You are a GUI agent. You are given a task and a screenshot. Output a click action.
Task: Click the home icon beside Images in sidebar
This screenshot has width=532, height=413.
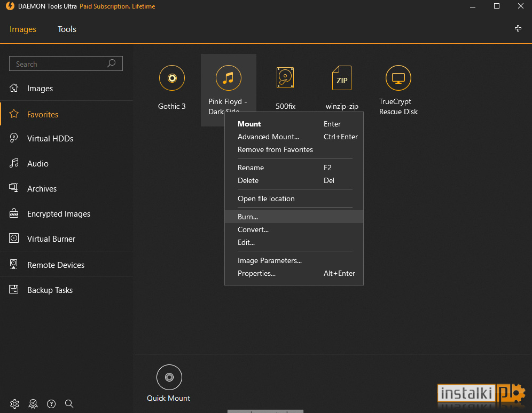(x=14, y=88)
